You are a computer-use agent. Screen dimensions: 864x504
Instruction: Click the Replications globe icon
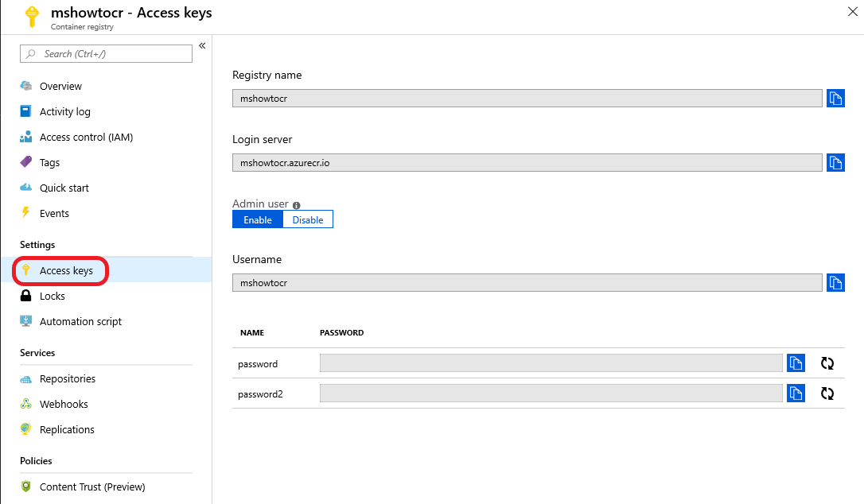point(26,429)
